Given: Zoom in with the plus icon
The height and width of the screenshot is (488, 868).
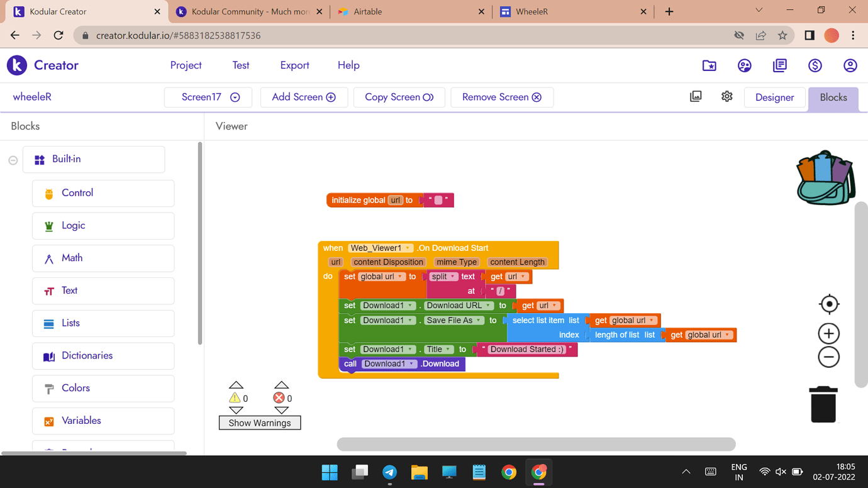Looking at the screenshot, I should (x=829, y=334).
